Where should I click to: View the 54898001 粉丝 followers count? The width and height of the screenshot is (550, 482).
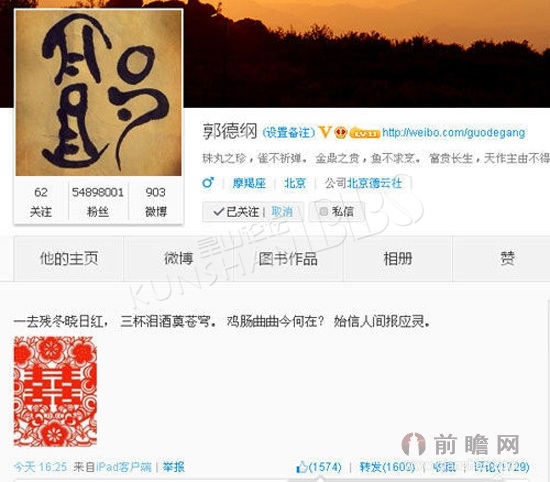[98, 202]
